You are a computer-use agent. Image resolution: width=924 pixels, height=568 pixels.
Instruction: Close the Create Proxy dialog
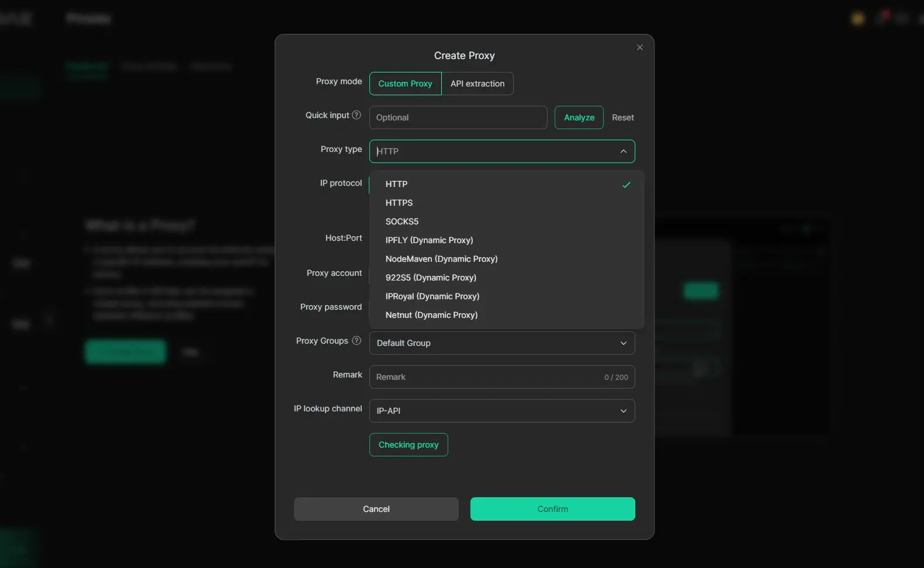[x=640, y=47]
